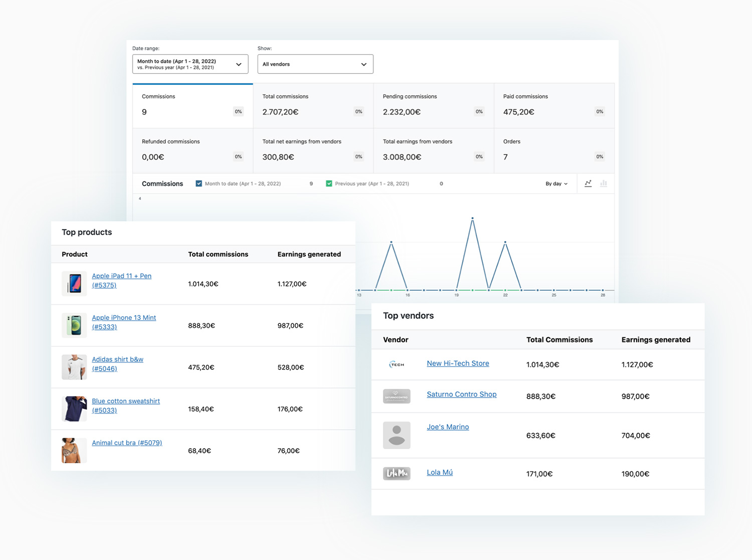Image resolution: width=752 pixels, height=560 pixels.
Task: Open Animal cut bra product thumbnail
Action: [74, 450]
